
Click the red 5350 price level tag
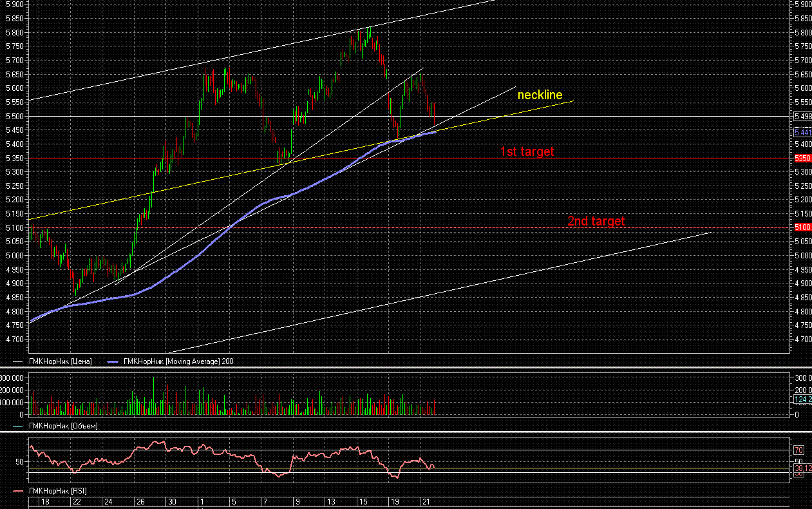tap(802, 158)
